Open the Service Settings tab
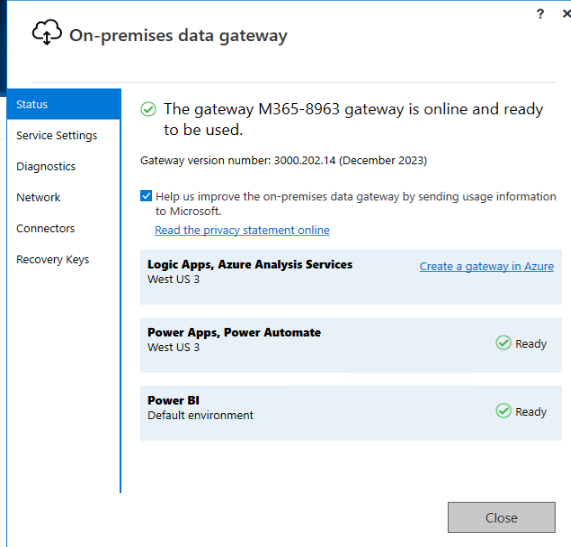The height and width of the screenshot is (547, 571). [64, 135]
